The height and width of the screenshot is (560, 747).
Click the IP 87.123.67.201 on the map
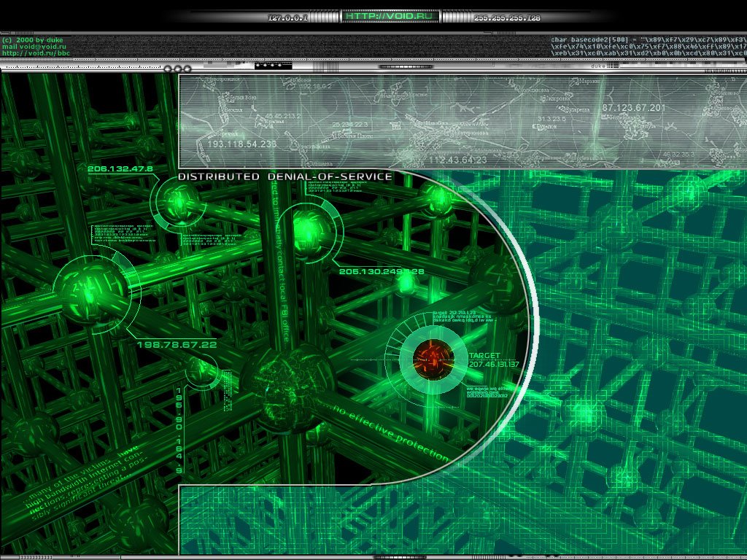(633, 108)
